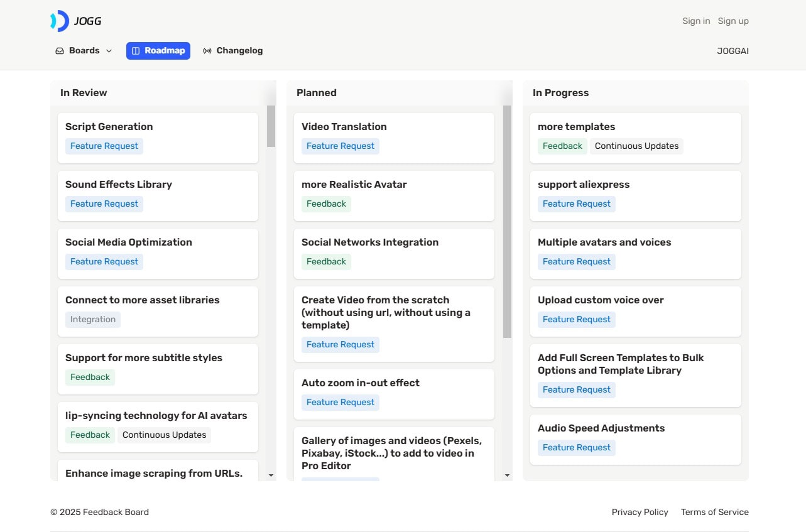Click the Changelog broadcast icon
Viewport: 806px width, 532px height.
pyautogui.click(x=207, y=51)
